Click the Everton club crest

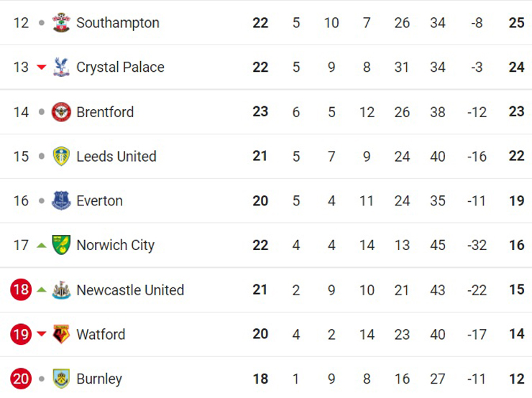(x=62, y=201)
